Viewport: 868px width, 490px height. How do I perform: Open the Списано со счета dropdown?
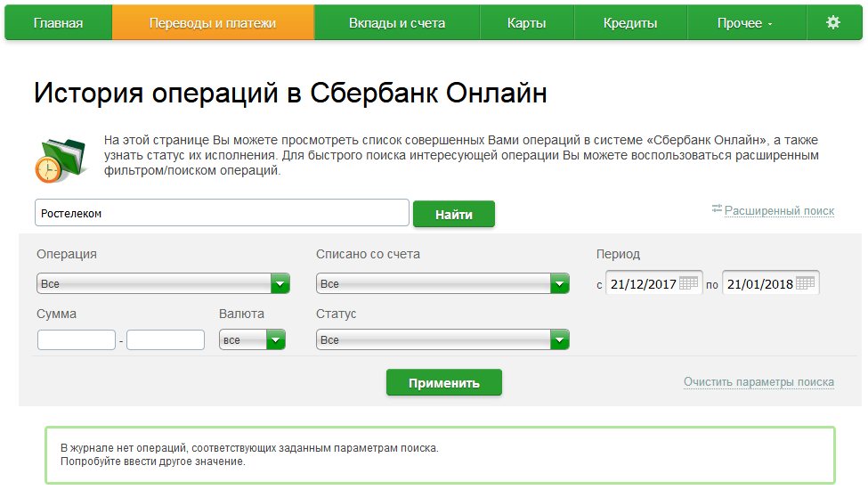pyautogui.click(x=559, y=284)
